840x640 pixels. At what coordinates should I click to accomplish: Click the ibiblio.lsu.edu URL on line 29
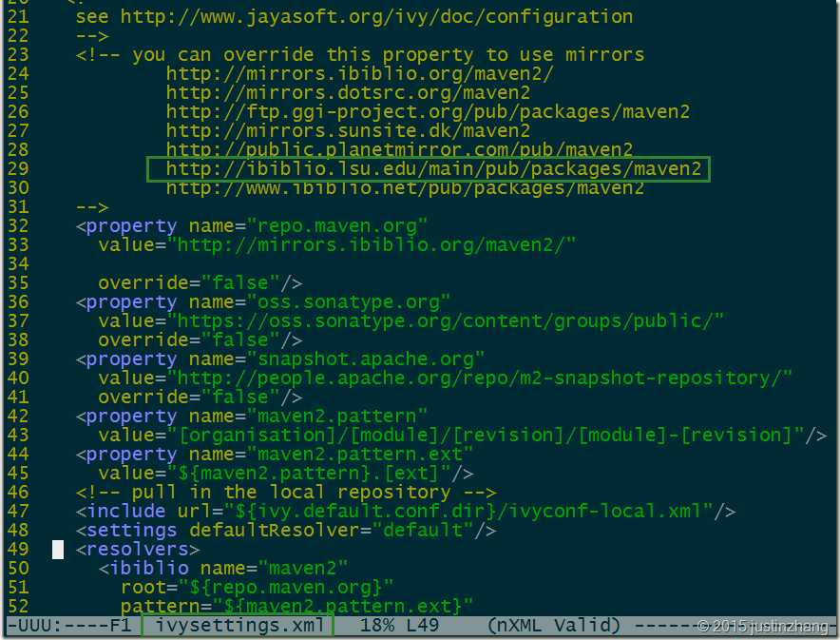tap(433, 169)
